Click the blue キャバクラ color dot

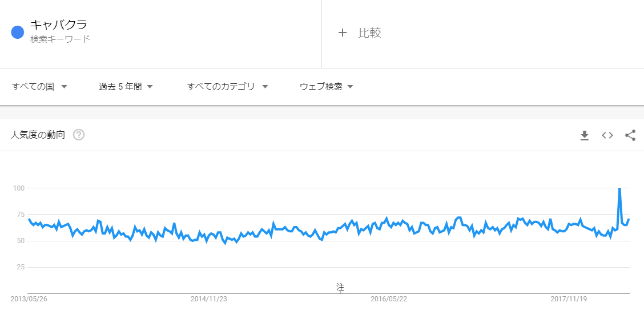[x=18, y=32]
